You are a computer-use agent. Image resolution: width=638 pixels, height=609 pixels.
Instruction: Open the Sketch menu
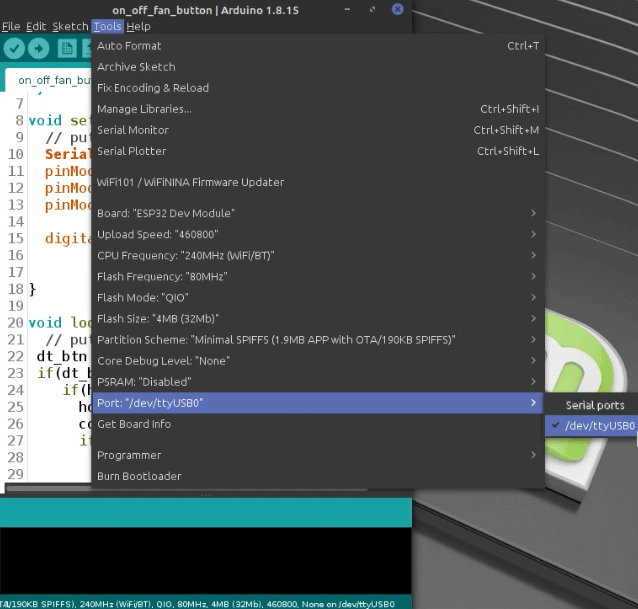pyautogui.click(x=70, y=26)
